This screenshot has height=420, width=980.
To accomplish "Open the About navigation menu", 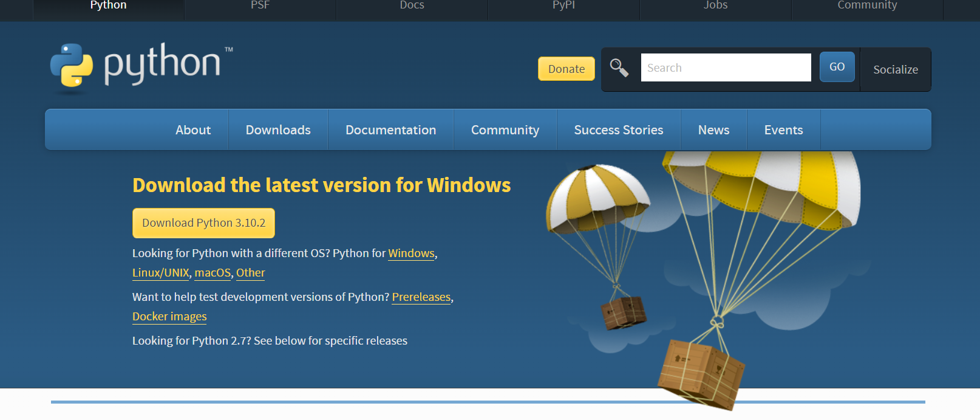I will click(193, 129).
